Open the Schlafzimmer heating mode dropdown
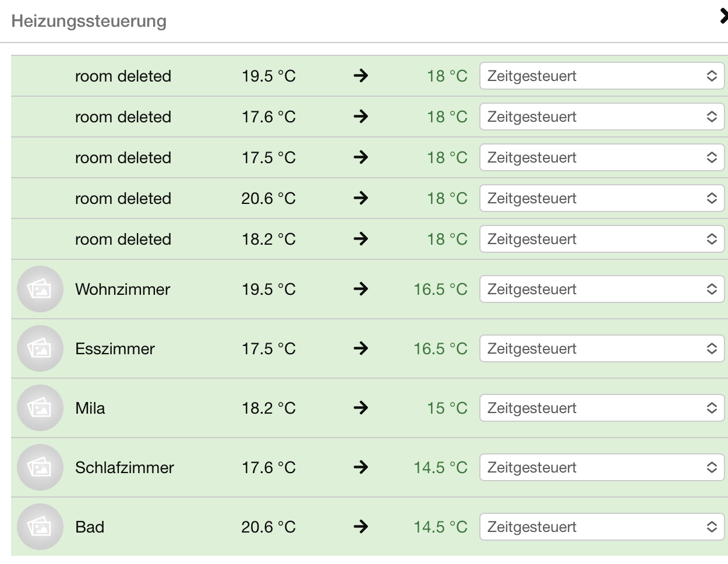The width and height of the screenshot is (728, 564). tap(602, 467)
